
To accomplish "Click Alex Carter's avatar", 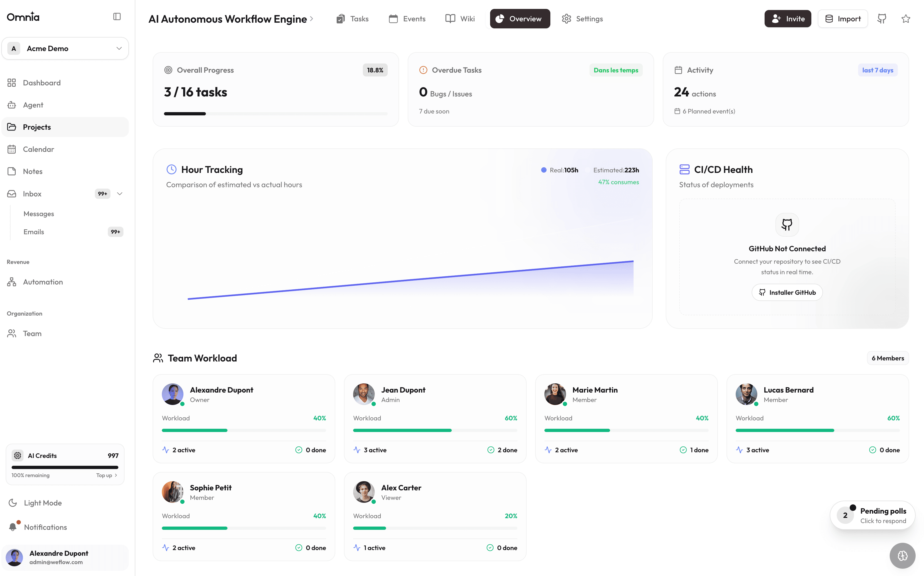I will (x=364, y=492).
